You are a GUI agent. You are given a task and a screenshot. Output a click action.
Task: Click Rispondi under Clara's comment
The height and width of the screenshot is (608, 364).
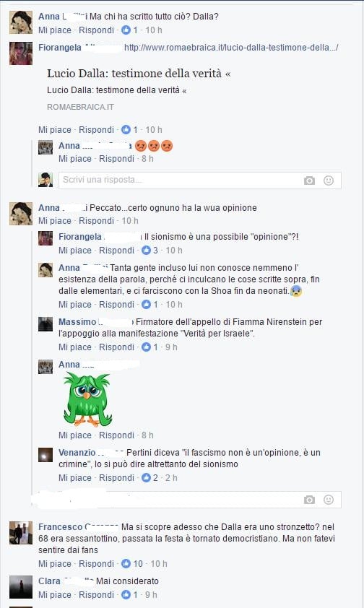coord(96,594)
